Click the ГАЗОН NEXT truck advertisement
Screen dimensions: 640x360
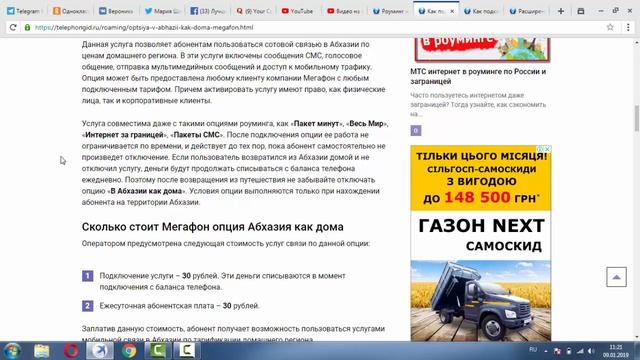pyautogui.click(x=481, y=243)
